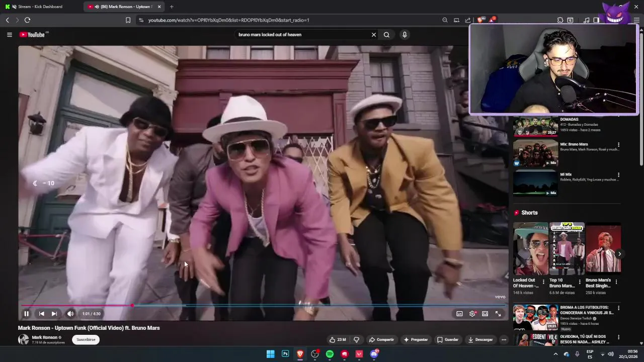
Task: Open Mark Ronson channel avatar
Action: 23,339
